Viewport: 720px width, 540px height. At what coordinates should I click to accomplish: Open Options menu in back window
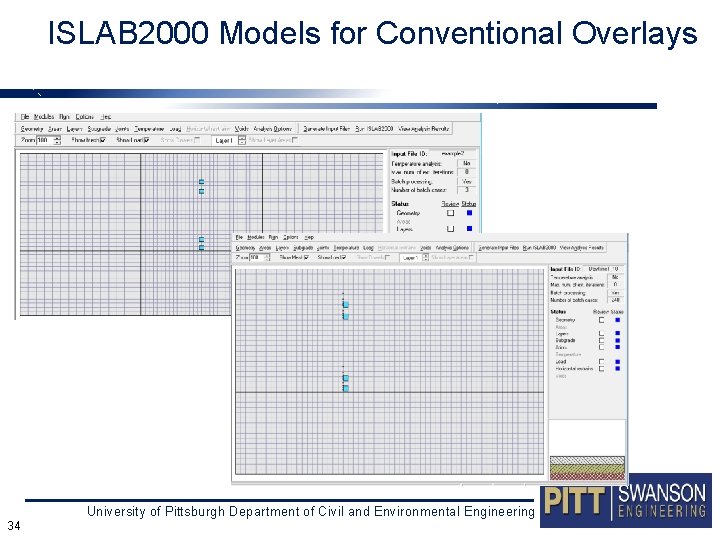(x=84, y=117)
